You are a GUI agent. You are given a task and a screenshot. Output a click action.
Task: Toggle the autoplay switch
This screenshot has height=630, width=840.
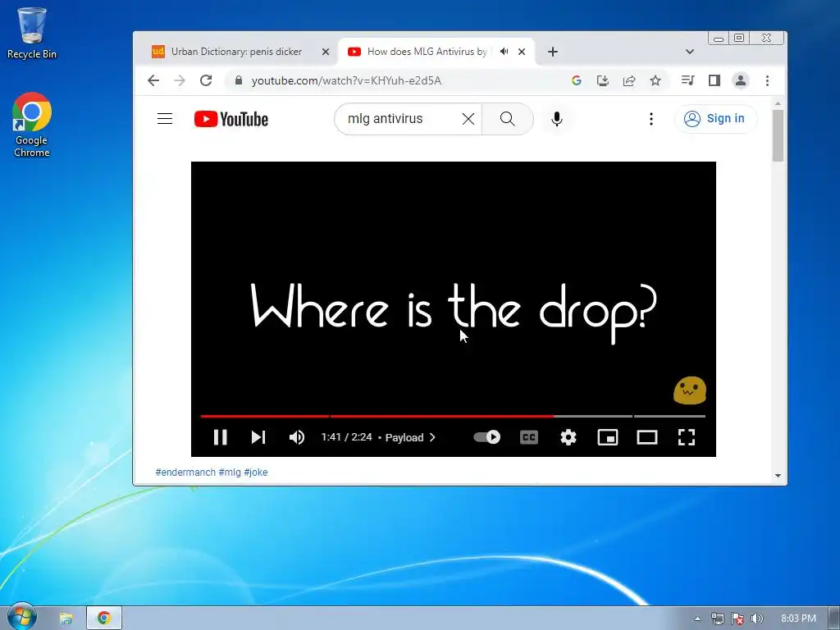(x=487, y=437)
